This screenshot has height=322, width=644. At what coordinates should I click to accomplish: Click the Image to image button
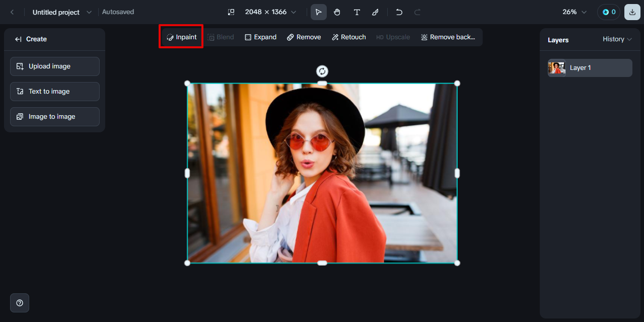(55, 117)
